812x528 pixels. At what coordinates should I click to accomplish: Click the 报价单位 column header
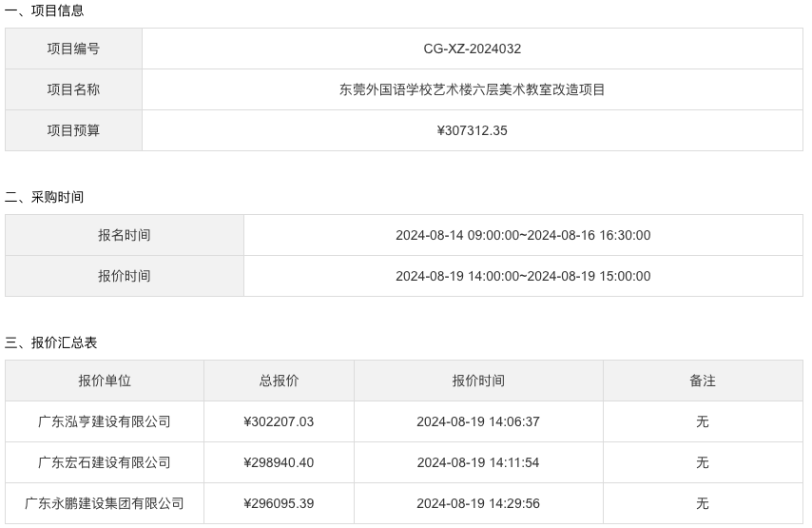105,381
